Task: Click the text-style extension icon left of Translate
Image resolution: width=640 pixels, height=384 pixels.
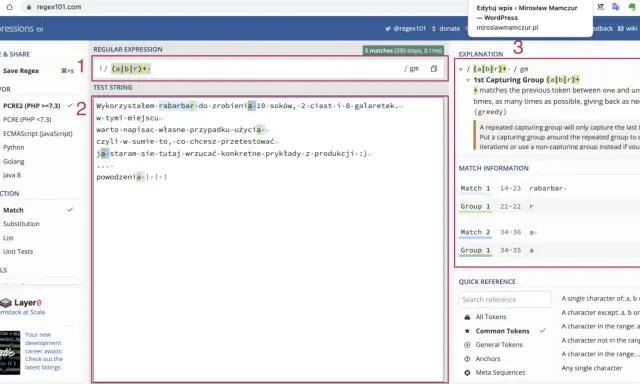Action: coord(600,7)
